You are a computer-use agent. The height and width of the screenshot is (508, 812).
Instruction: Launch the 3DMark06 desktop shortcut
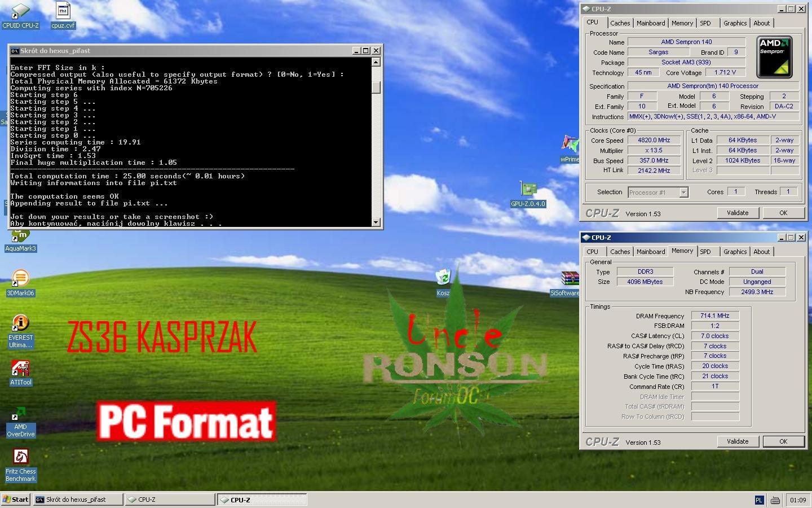pos(20,283)
